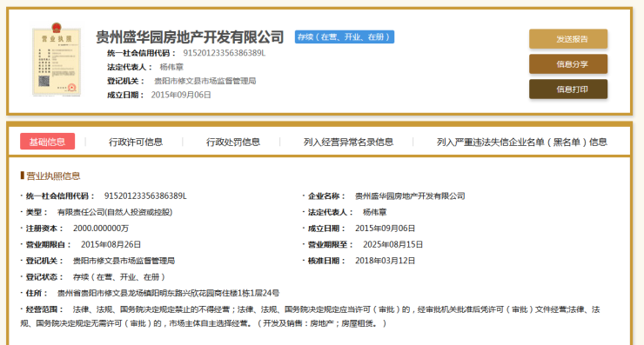Click the address 贵州省贵阳市修文县龙场镇阳明东路
This screenshot has height=345, width=644.
[168, 293]
